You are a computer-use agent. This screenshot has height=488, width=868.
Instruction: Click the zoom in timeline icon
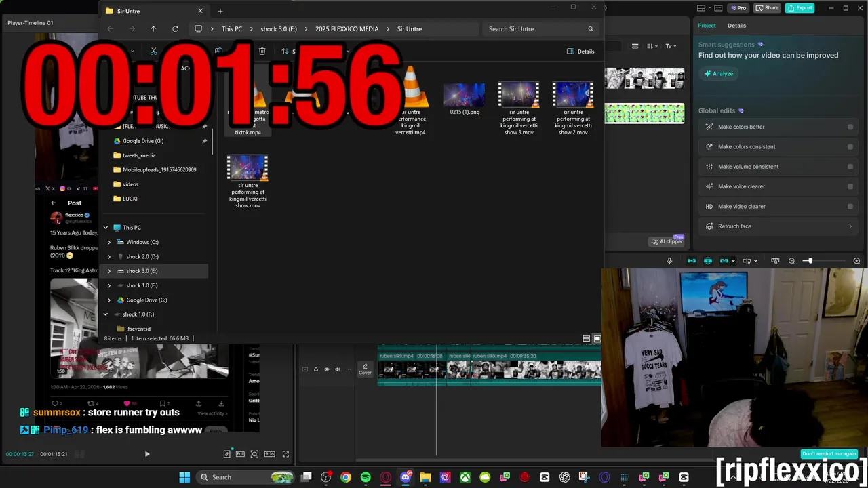856,261
